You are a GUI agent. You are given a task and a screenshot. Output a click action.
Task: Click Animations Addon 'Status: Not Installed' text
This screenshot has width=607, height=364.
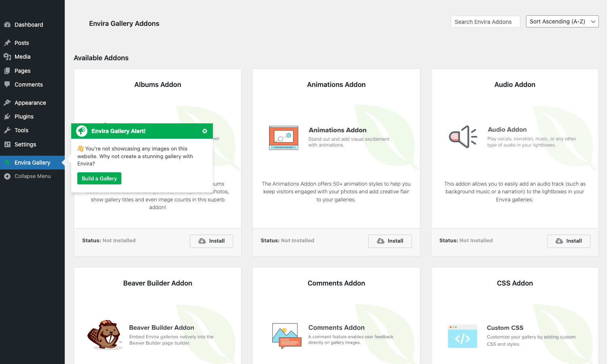click(x=287, y=240)
